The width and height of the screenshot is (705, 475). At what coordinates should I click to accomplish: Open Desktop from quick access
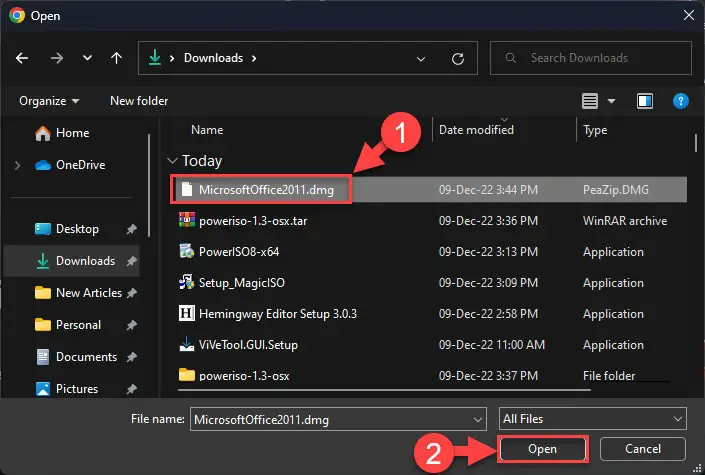[x=67, y=229]
